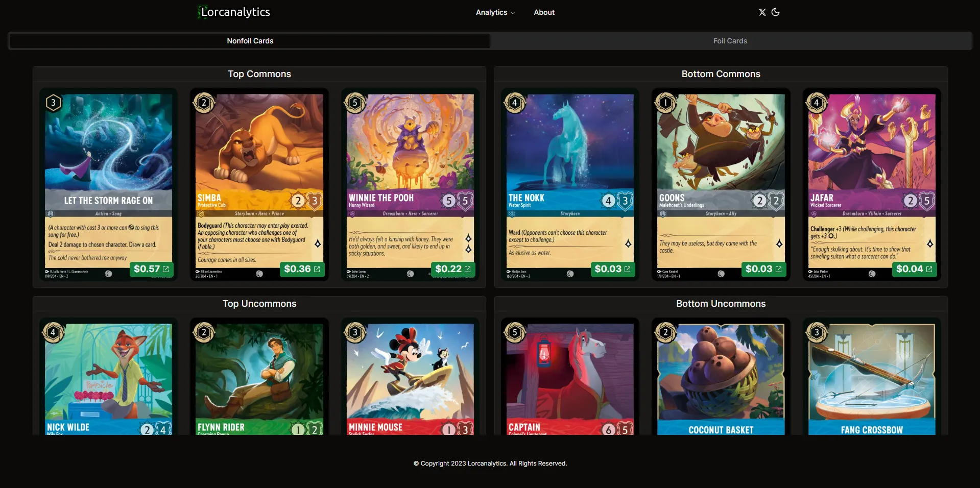Click the ink cost 4 hexagon on Jafar
Viewport: 980px width, 488px height.
817,103
